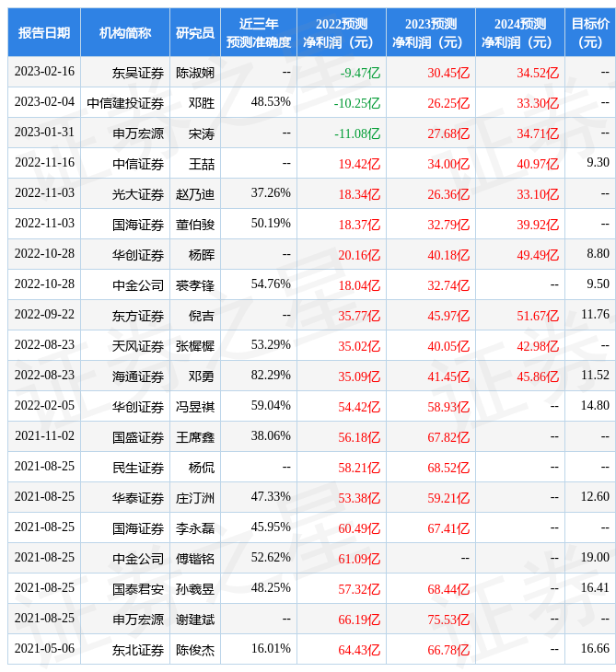
Task: Click the 报告日期 column header
Action: [44, 33]
